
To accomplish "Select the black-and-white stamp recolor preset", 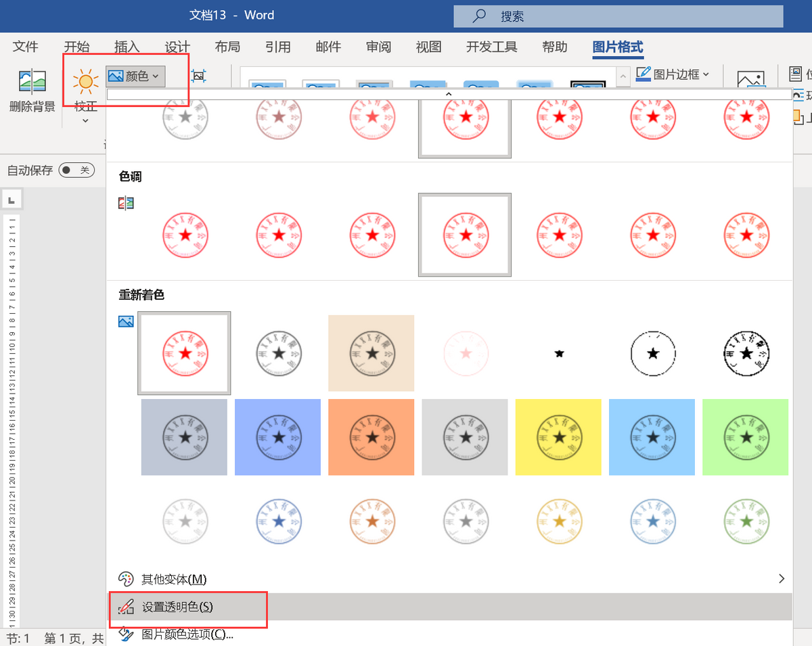I will point(746,353).
